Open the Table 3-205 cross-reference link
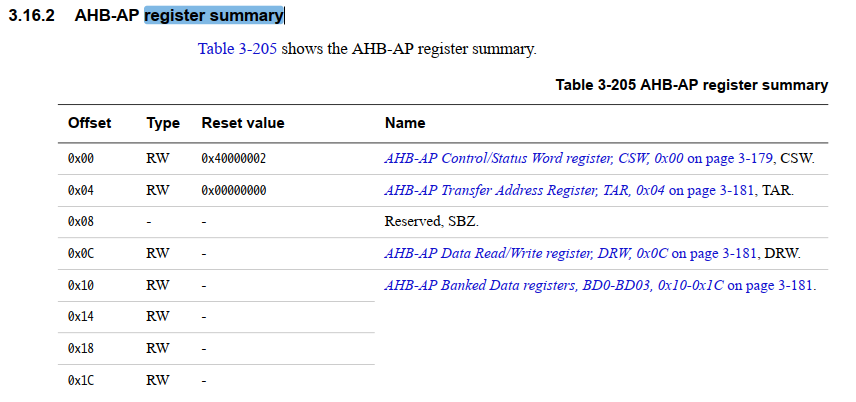856x402 pixels. (236, 48)
